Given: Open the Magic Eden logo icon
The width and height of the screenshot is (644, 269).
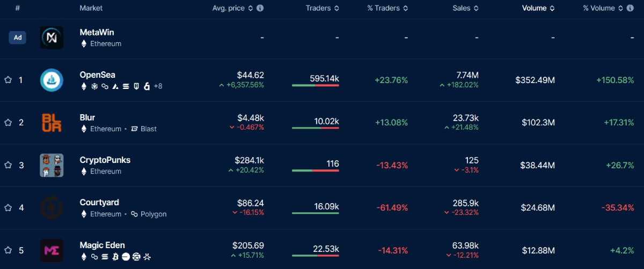Looking at the screenshot, I should coord(52,250).
